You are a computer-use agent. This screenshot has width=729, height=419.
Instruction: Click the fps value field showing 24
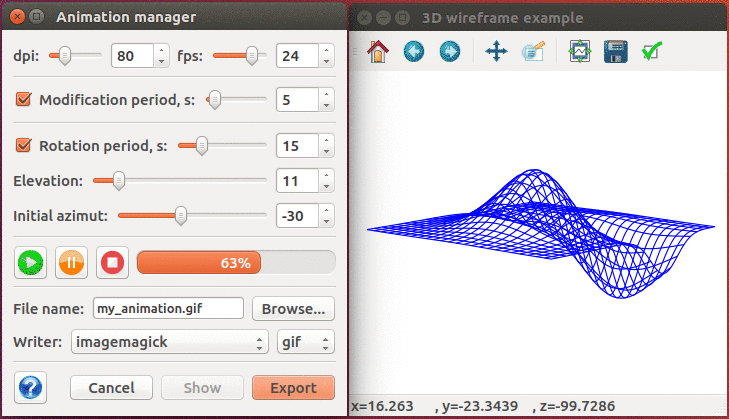298,56
